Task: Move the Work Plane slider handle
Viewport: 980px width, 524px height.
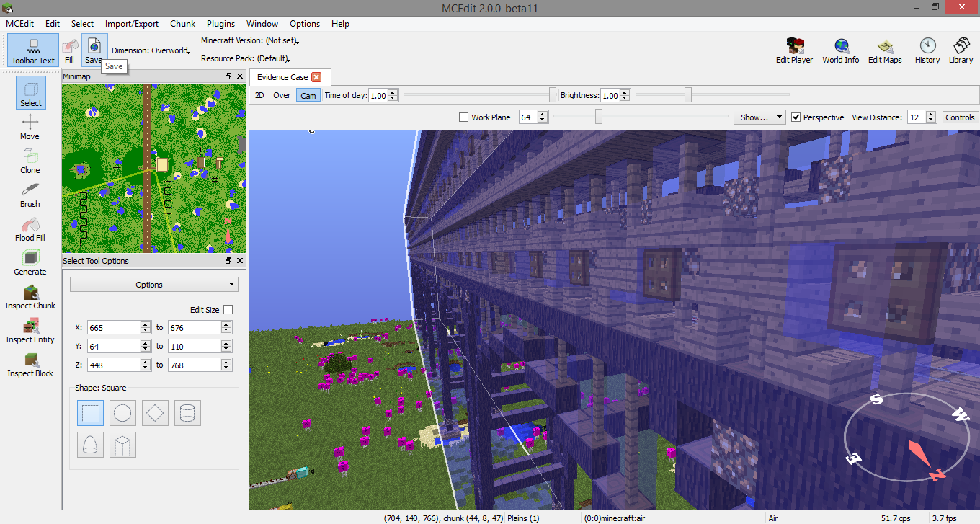Action: click(598, 116)
